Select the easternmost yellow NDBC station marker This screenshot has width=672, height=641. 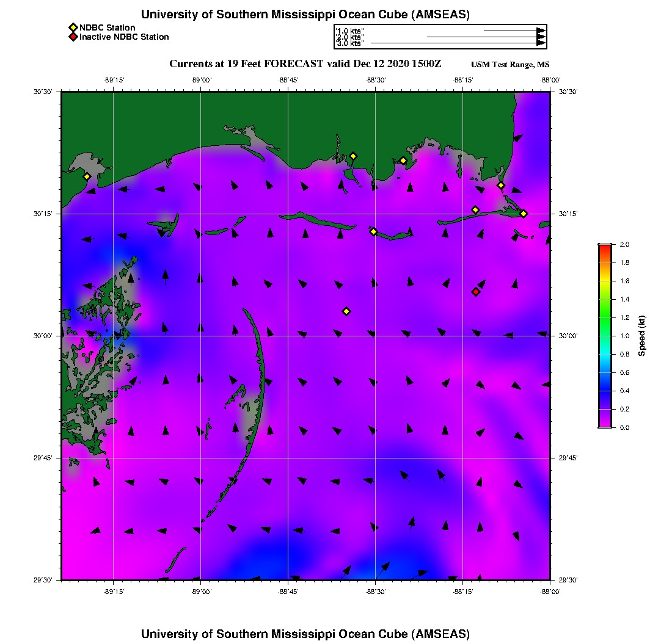pyautogui.click(x=524, y=213)
